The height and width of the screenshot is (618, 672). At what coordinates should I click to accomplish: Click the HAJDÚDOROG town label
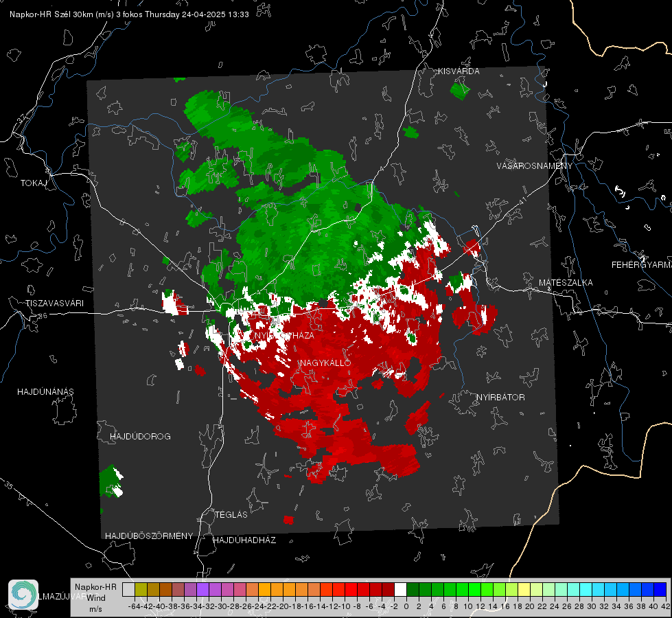(140, 437)
